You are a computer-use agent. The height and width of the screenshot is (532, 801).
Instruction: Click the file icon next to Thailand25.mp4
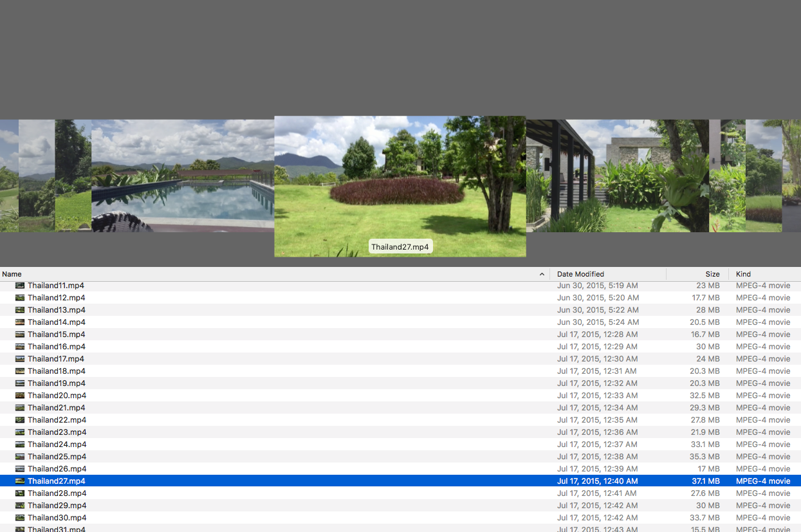[x=20, y=457]
